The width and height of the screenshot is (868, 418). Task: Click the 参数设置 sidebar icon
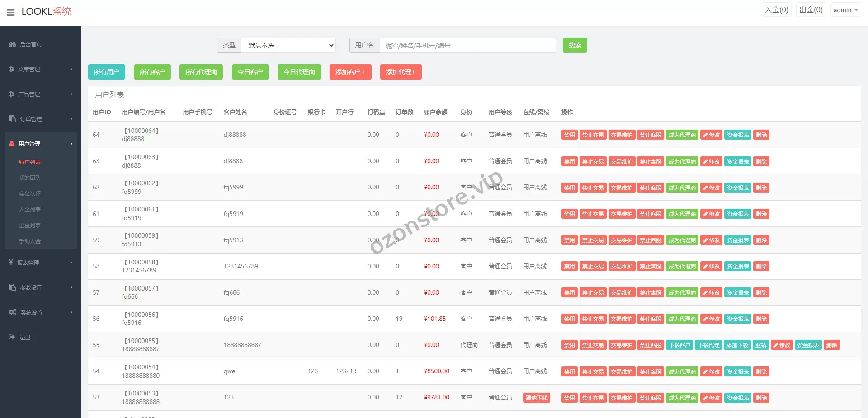[12, 287]
